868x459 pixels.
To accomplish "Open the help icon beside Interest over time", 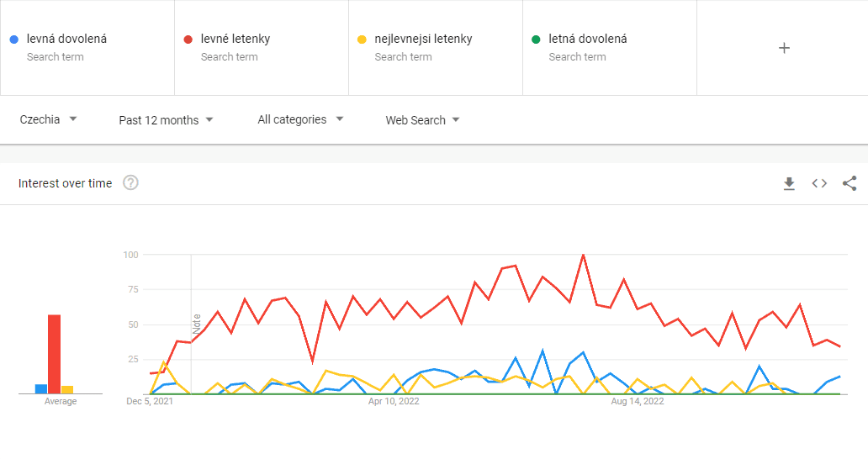I will pos(130,183).
